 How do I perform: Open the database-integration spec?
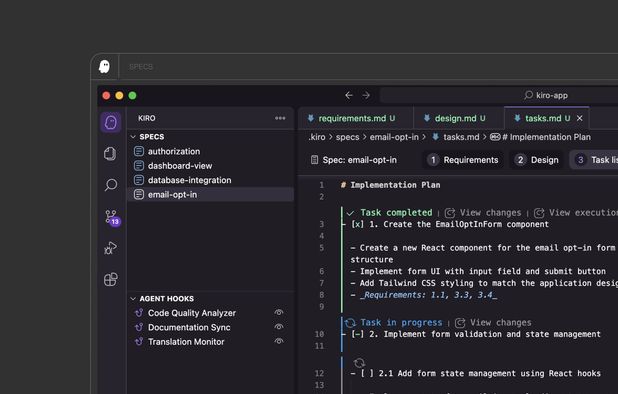click(x=211, y=180)
